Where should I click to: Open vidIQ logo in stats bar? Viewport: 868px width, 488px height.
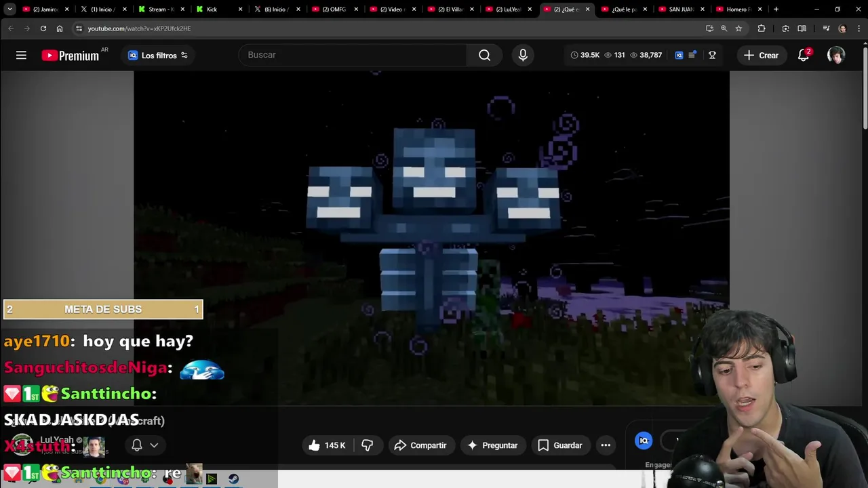coord(679,55)
